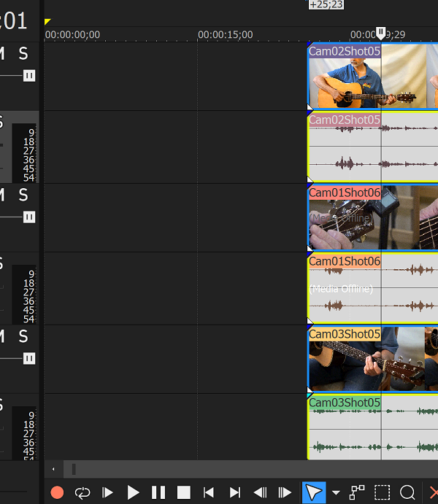This screenshot has width=438, height=504.
Task: Start playback with the Play button
Action: coord(133,492)
